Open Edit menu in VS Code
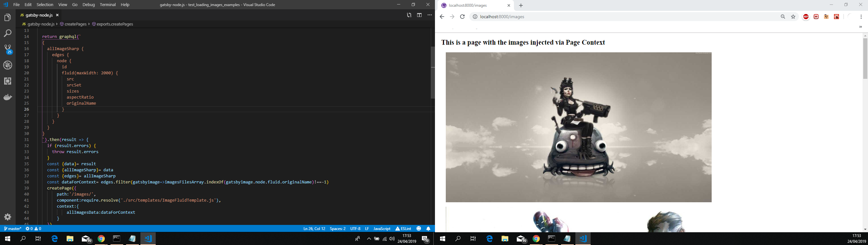The height and width of the screenshot is (245, 868). click(28, 5)
